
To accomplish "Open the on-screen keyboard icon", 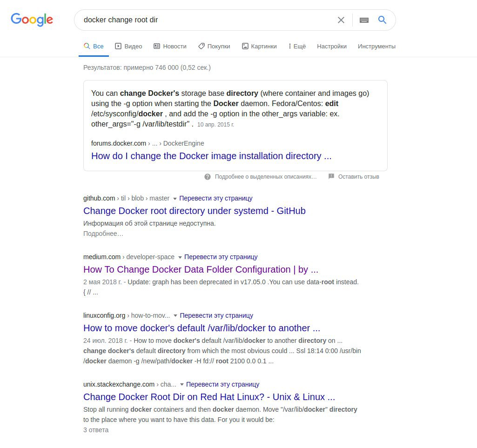I will coord(364,20).
